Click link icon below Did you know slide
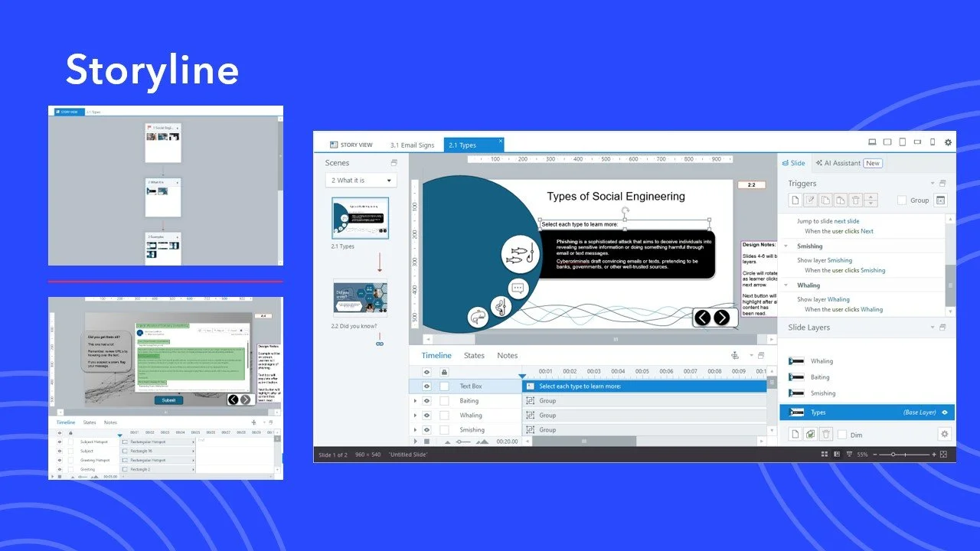Viewport: 980px width, 551px height. click(x=379, y=344)
